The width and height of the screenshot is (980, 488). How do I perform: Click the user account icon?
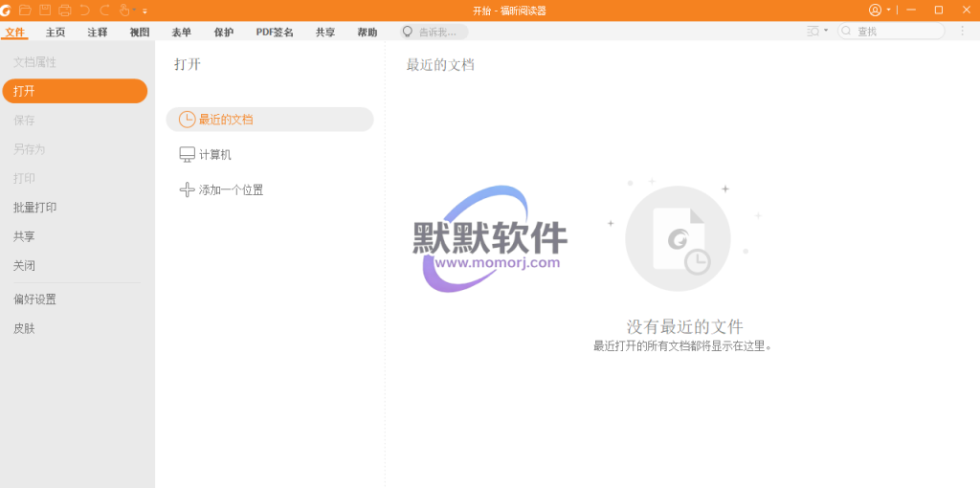click(x=875, y=10)
